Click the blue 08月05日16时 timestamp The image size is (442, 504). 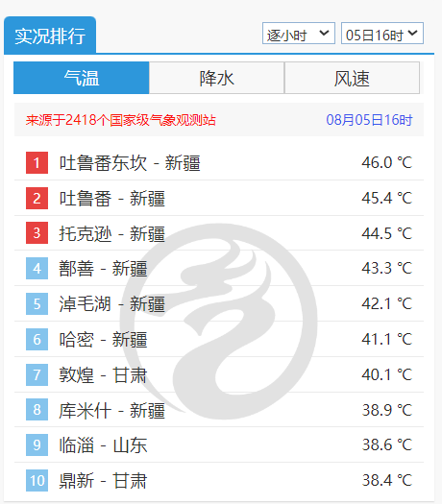coord(369,120)
